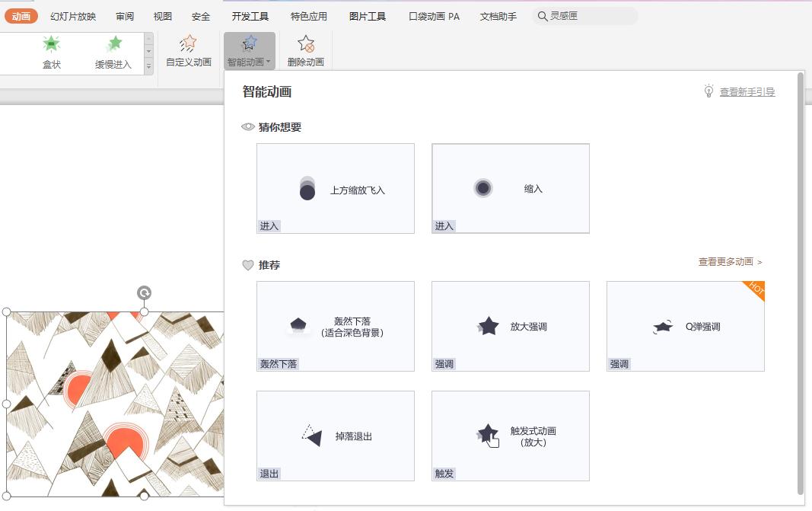Open the 口袋动画 PA tab

pyautogui.click(x=432, y=15)
